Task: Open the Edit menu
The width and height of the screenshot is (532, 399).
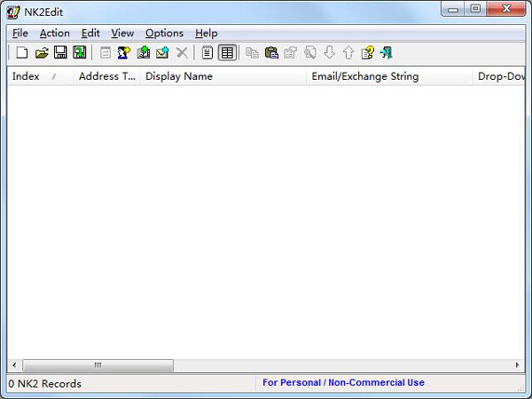Action: coord(90,34)
